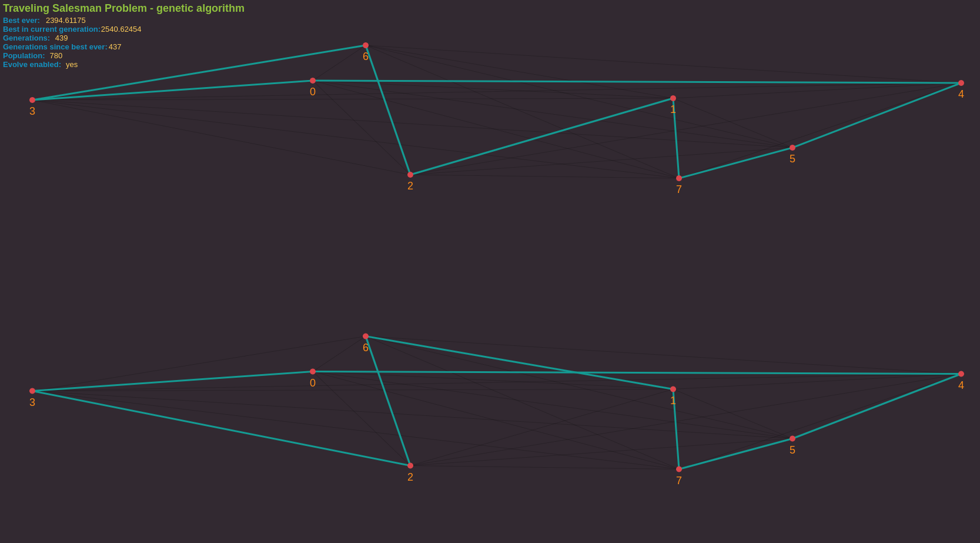Viewport: 980px width, 543px height.
Task: Click city node 6 in the bottom graph
Action: [366, 337]
